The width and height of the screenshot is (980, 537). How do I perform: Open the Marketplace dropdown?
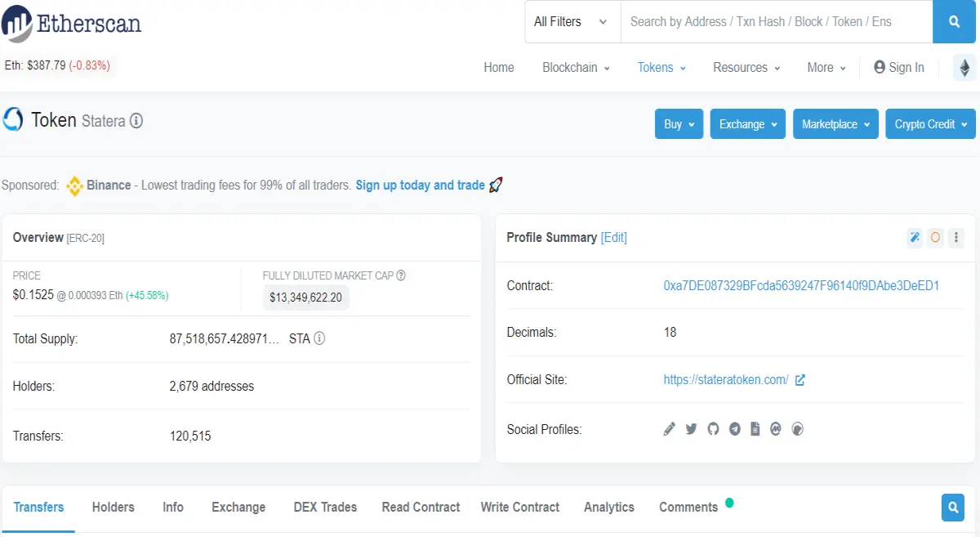click(835, 124)
